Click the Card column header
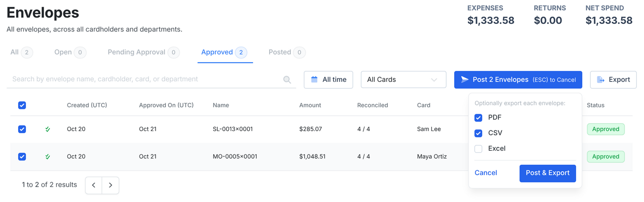Image resolution: width=644 pixels, height=202 pixels. (424, 105)
